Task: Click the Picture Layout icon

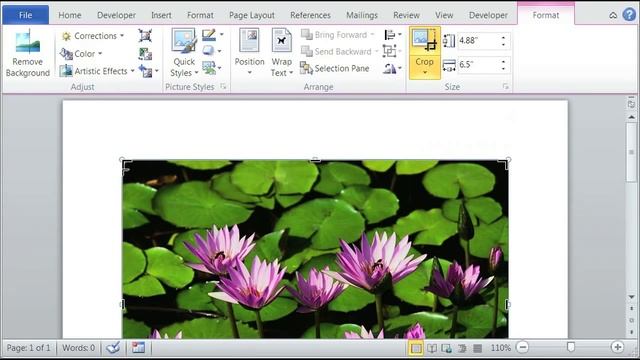Action: tap(209, 68)
